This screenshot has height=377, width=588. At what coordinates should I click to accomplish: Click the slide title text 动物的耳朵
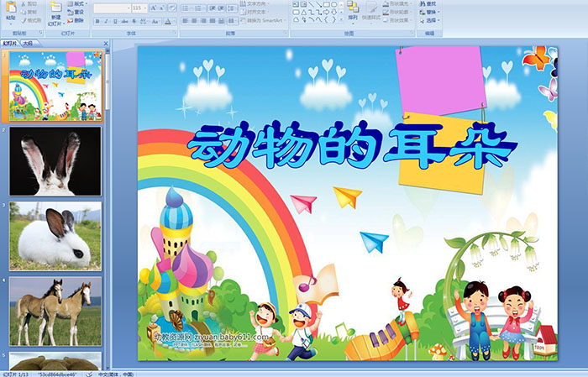tap(352, 145)
